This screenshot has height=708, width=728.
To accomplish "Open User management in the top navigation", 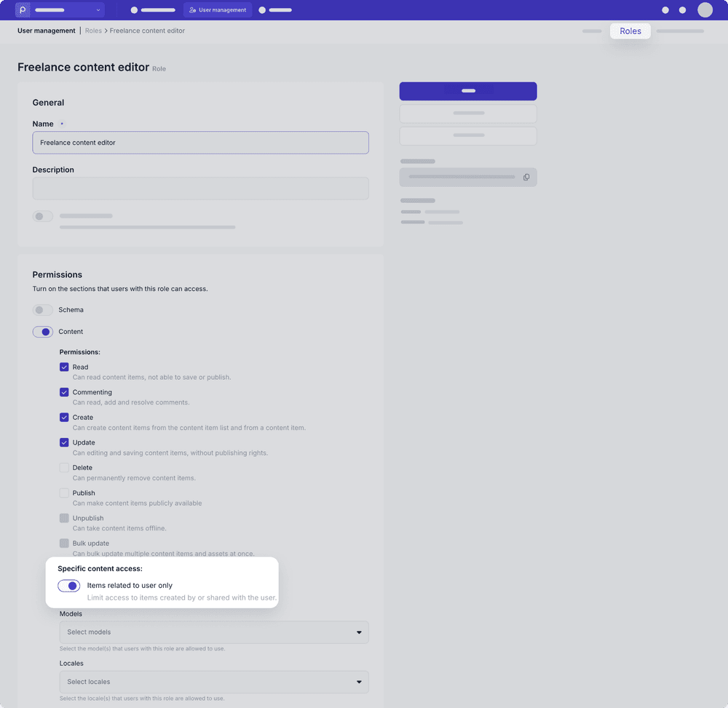I will [x=218, y=10].
